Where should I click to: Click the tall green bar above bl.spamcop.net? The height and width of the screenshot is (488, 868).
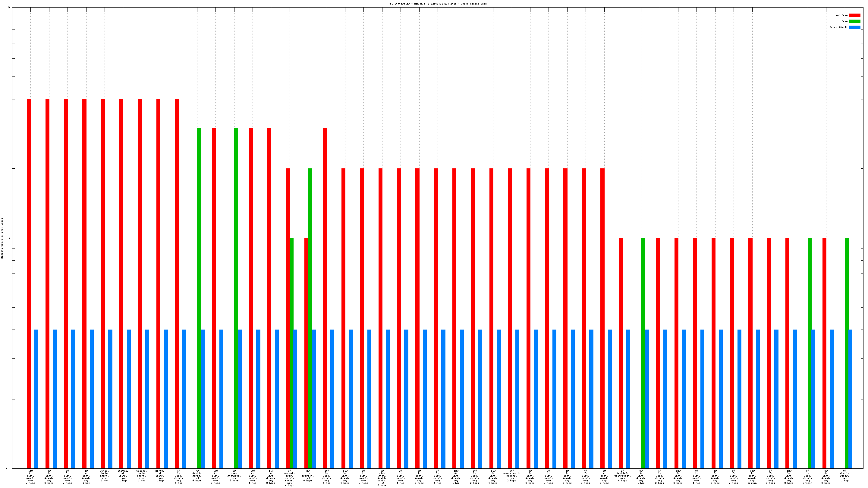click(x=310, y=317)
